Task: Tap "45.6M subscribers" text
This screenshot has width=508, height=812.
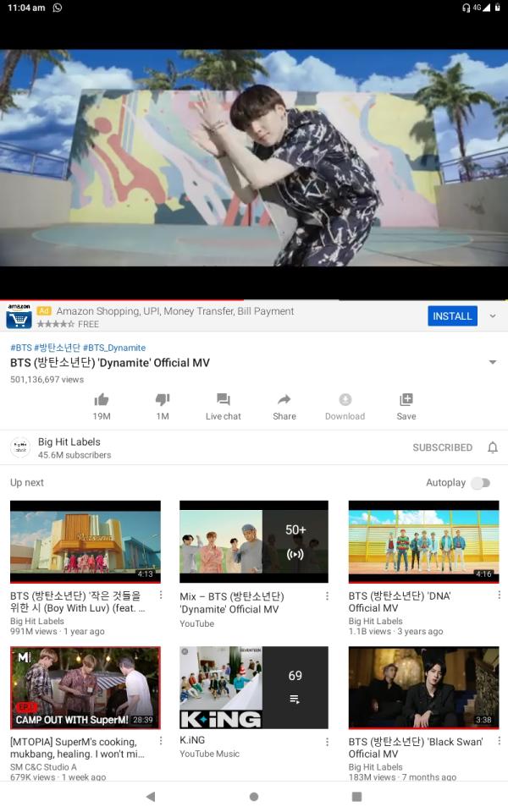Action: click(x=75, y=455)
